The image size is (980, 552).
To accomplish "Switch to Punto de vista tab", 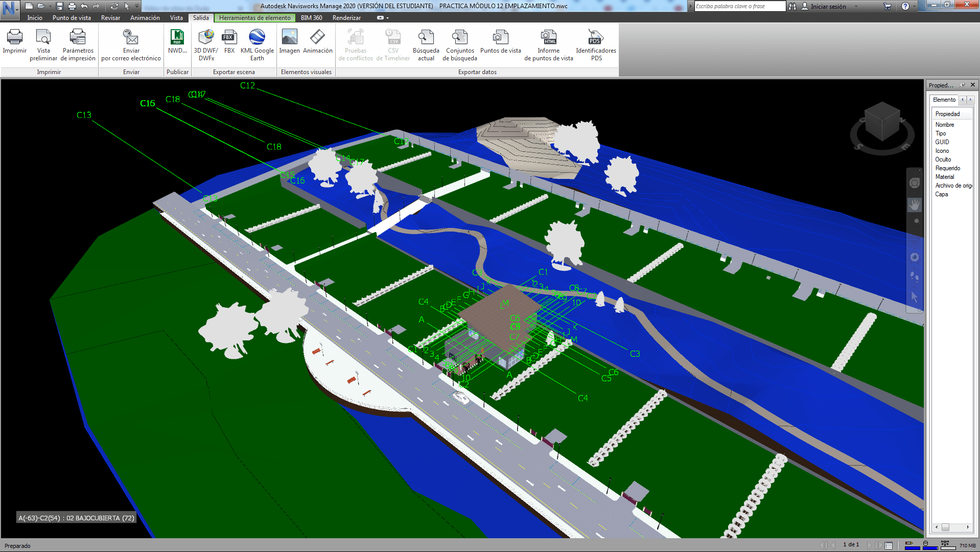I will (72, 18).
